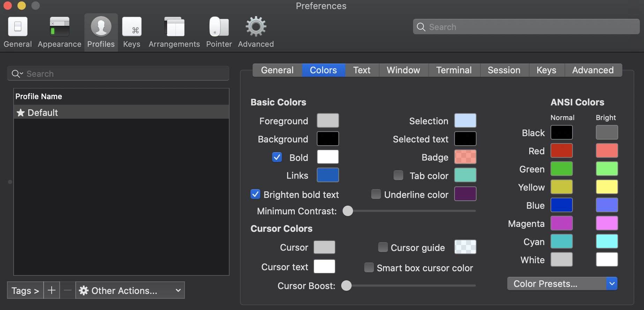Viewport: 644px width, 310px height.
Task: Open the Color Presets dropdown
Action: click(x=562, y=283)
